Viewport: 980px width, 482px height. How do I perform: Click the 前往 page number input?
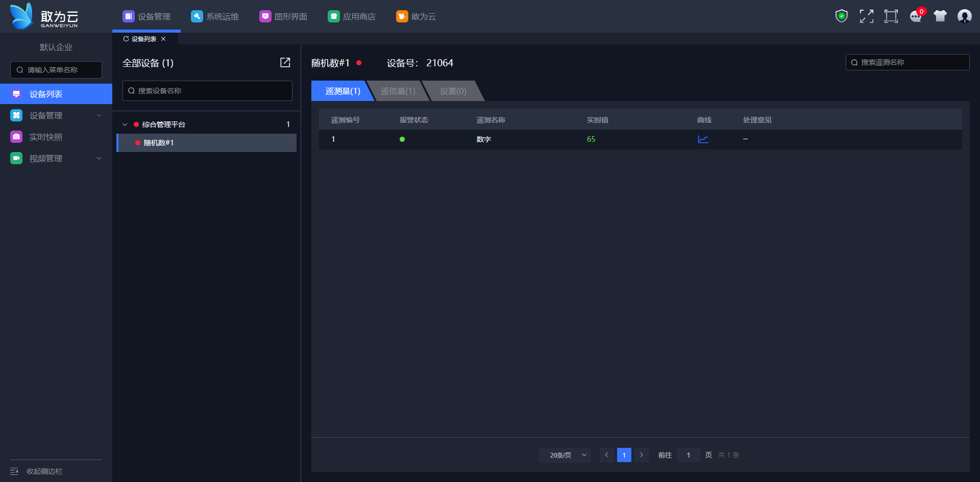pyautogui.click(x=689, y=455)
